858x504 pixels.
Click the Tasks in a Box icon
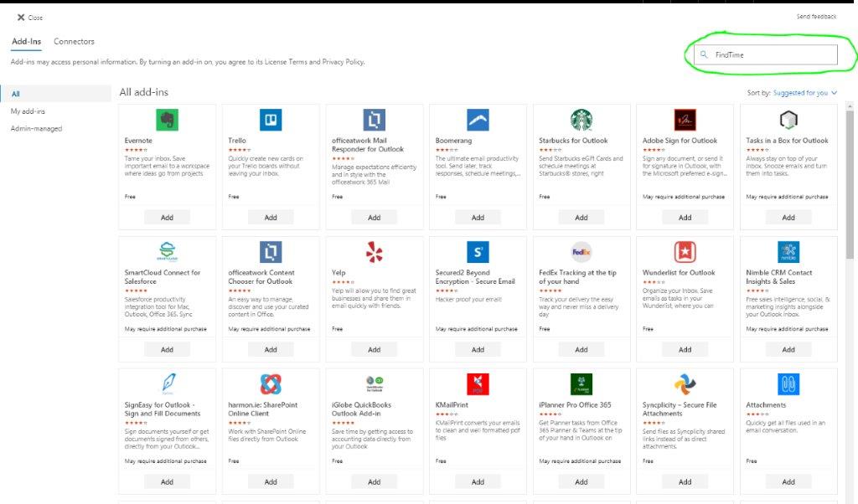coord(788,120)
